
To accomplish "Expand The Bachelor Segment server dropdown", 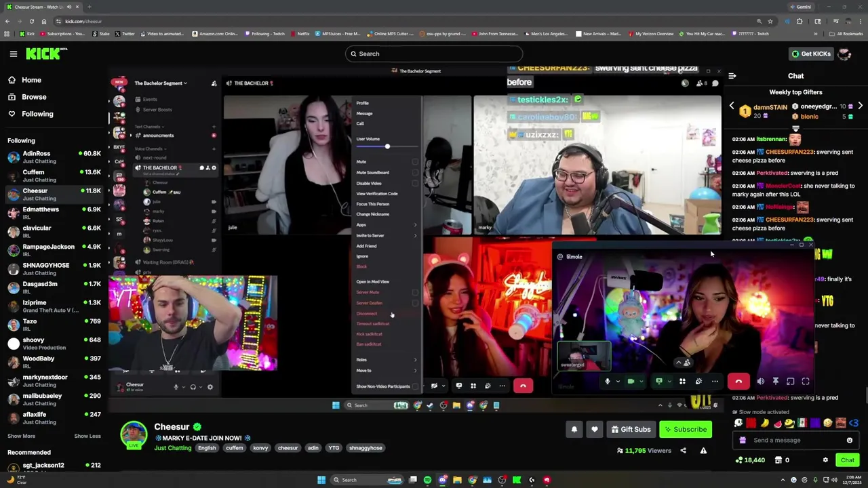I will pyautogui.click(x=161, y=83).
